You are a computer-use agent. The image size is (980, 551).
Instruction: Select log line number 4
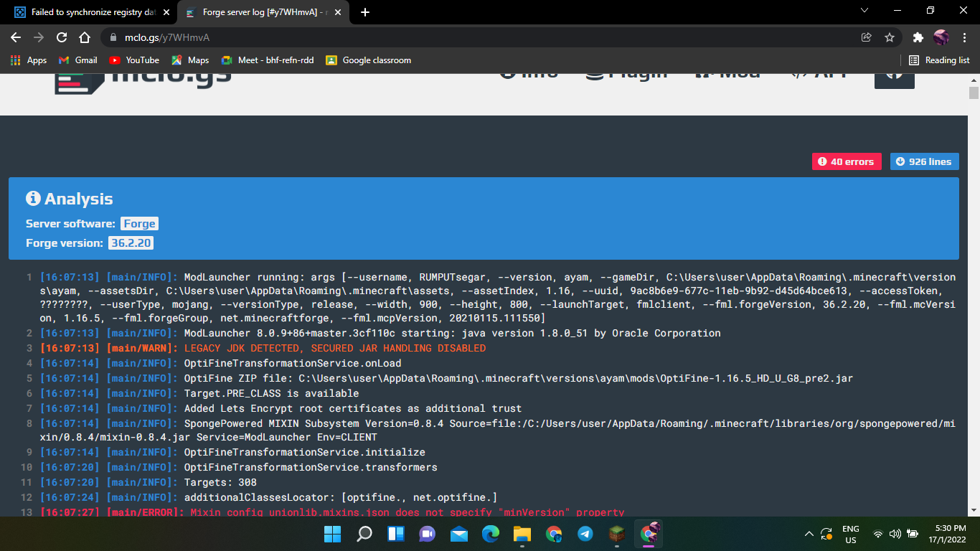(29, 363)
